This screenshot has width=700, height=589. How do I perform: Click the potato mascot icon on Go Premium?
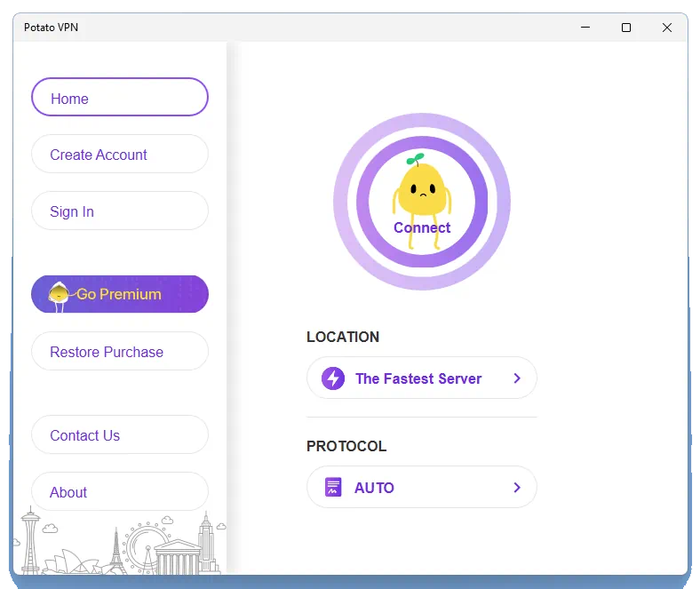(59, 295)
